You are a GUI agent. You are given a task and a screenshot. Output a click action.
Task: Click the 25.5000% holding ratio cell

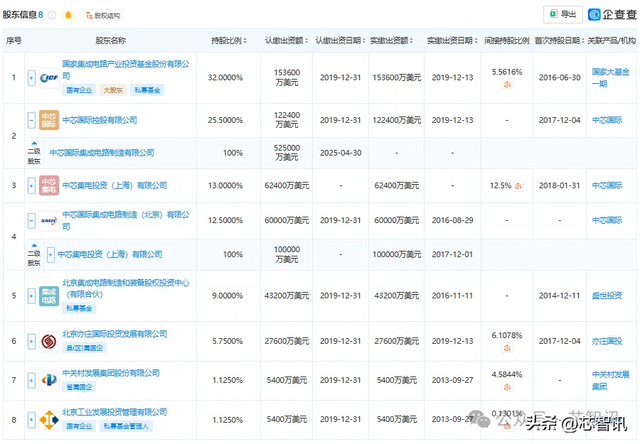coord(225,120)
